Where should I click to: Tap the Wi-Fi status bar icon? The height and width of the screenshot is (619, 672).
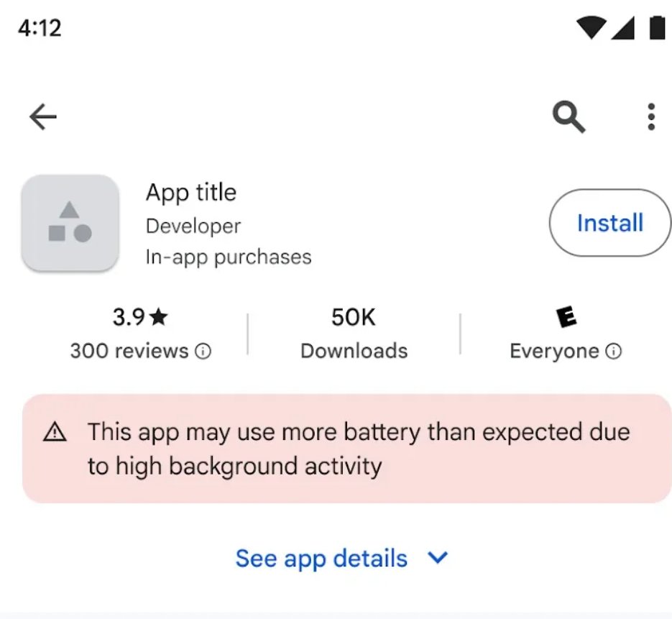point(592,28)
